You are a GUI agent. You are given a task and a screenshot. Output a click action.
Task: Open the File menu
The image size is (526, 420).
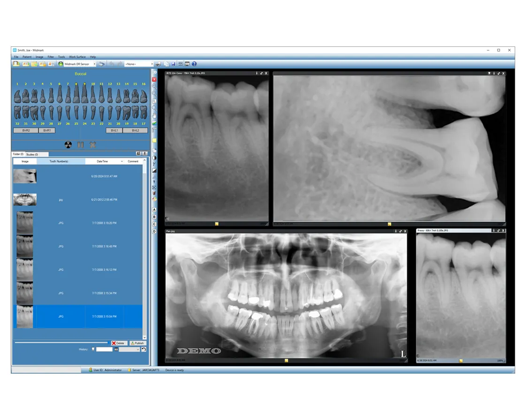16,57
